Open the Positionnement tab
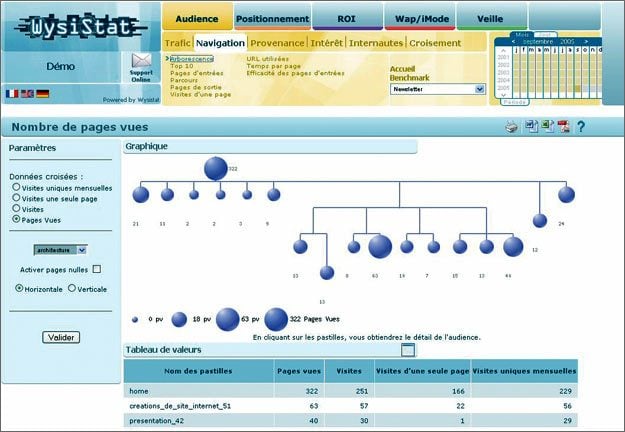This screenshot has width=625, height=432. (273, 18)
